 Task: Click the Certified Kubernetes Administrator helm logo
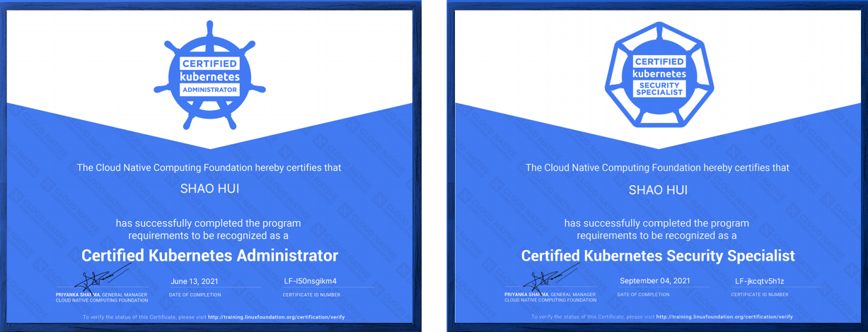click(209, 75)
